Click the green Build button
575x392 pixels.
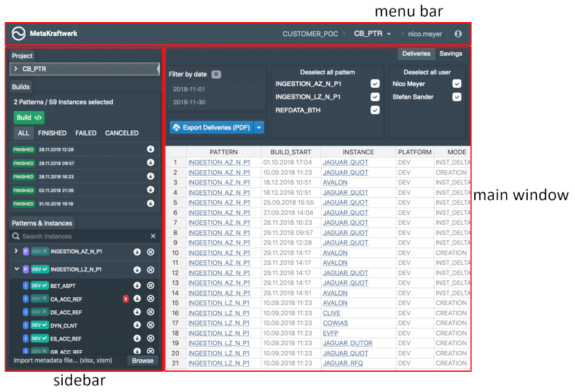click(x=29, y=118)
